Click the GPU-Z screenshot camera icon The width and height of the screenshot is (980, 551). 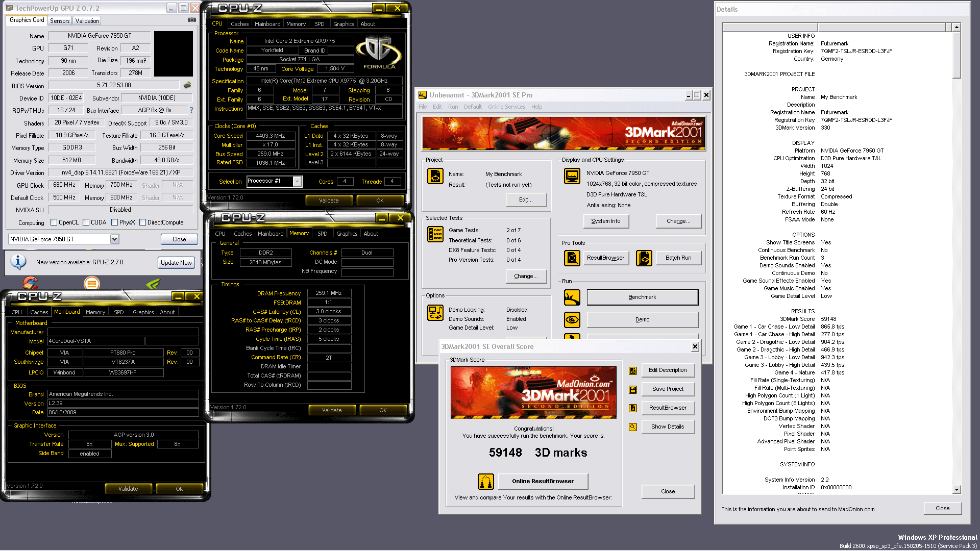coord(192,20)
